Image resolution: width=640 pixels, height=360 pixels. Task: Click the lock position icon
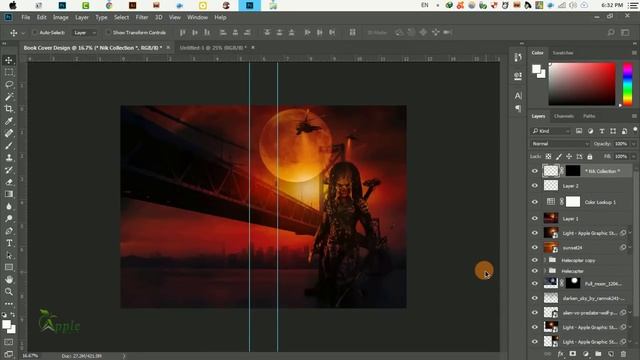point(569,156)
